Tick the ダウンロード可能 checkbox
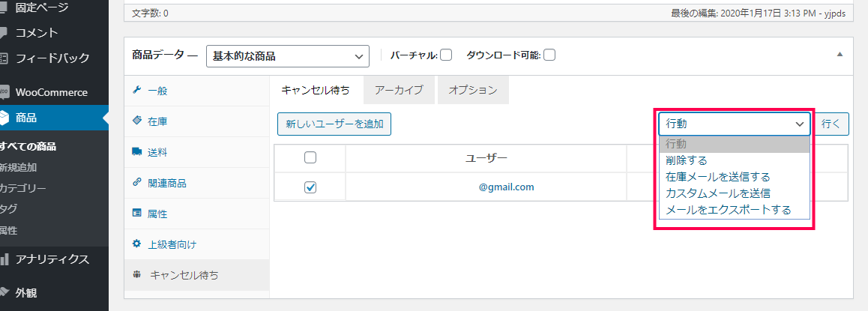The width and height of the screenshot is (868, 311). click(549, 55)
